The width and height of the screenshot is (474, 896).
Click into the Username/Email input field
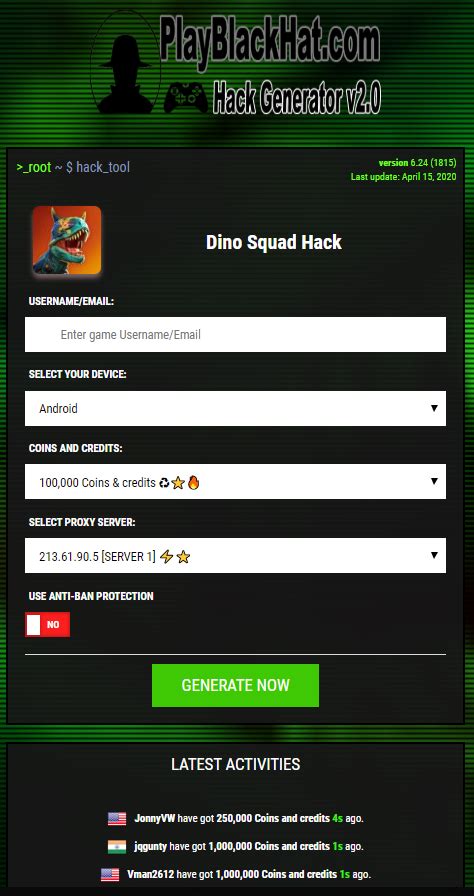coord(235,335)
